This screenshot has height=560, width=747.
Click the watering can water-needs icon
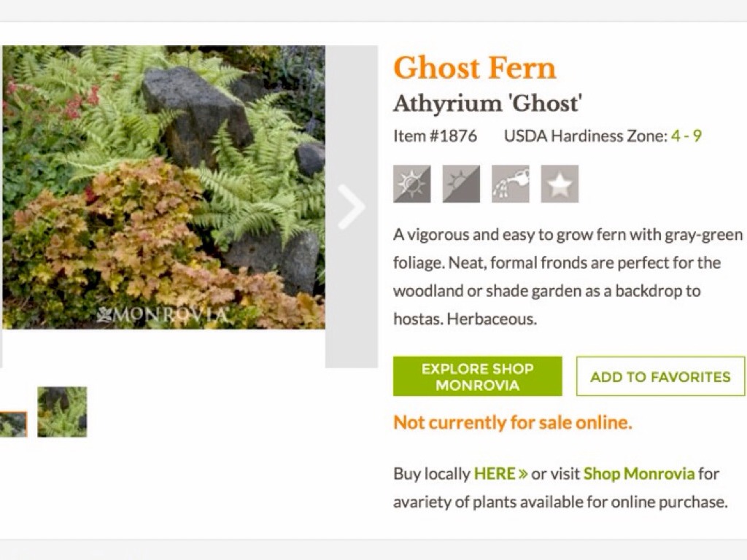click(x=511, y=184)
